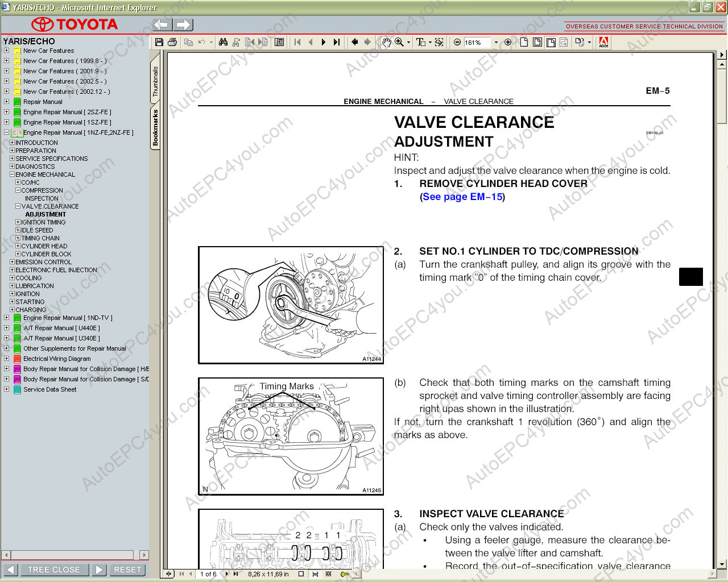The width and height of the screenshot is (728, 582).
Task: Select the Zoom In magnifier tool
Action: [399, 42]
